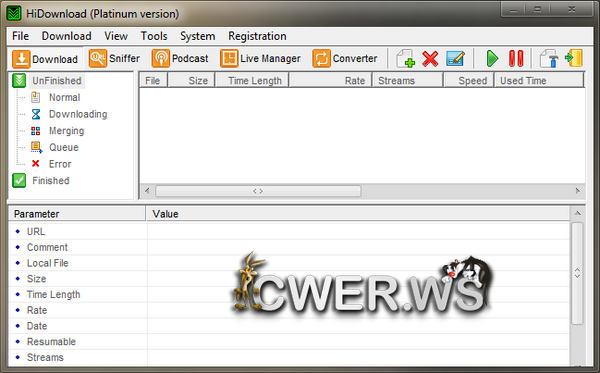Viewport: 600px width, 373px height.
Task: Sort by the Rate column header
Action: (x=331, y=80)
